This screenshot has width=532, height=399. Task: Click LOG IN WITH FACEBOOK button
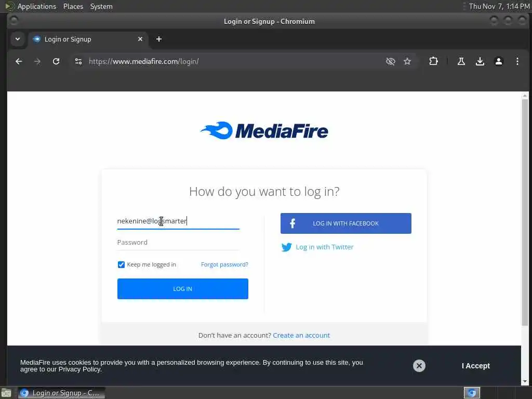pyautogui.click(x=345, y=223)
